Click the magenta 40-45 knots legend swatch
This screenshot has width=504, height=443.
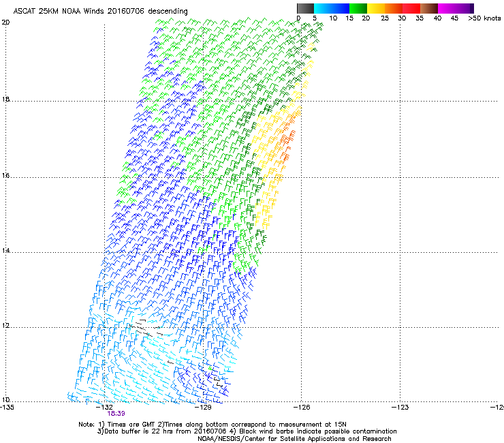click(x=447, y=8)
